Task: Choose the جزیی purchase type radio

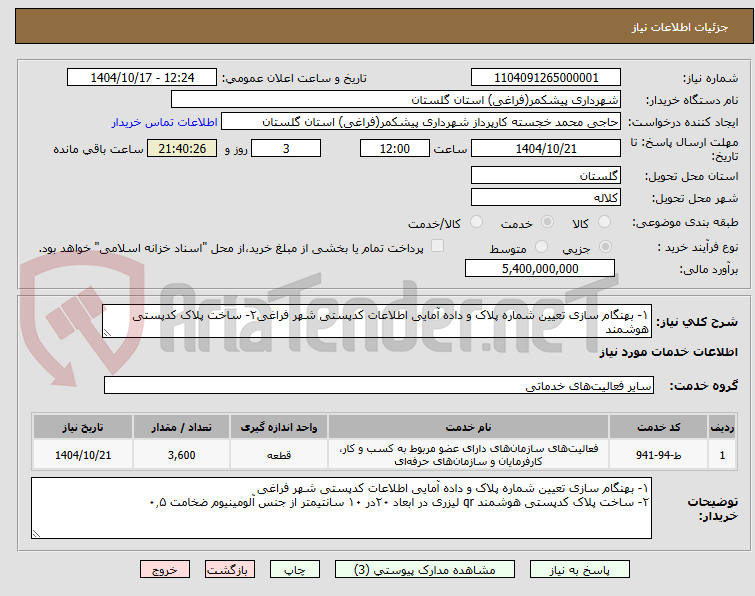Action: coord(605,247)
